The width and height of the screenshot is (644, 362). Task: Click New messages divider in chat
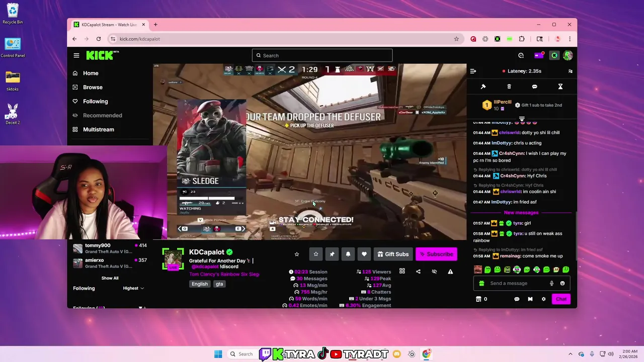[x=521, y=213]
